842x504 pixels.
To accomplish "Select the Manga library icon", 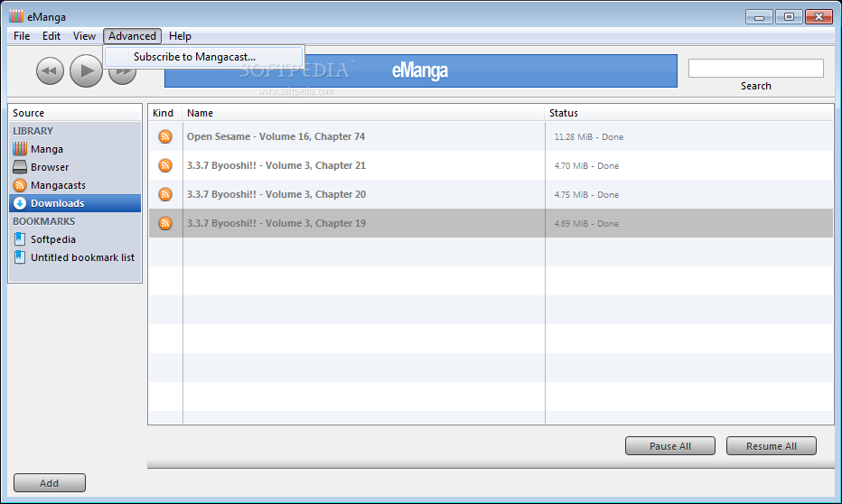I will point(20,149).
